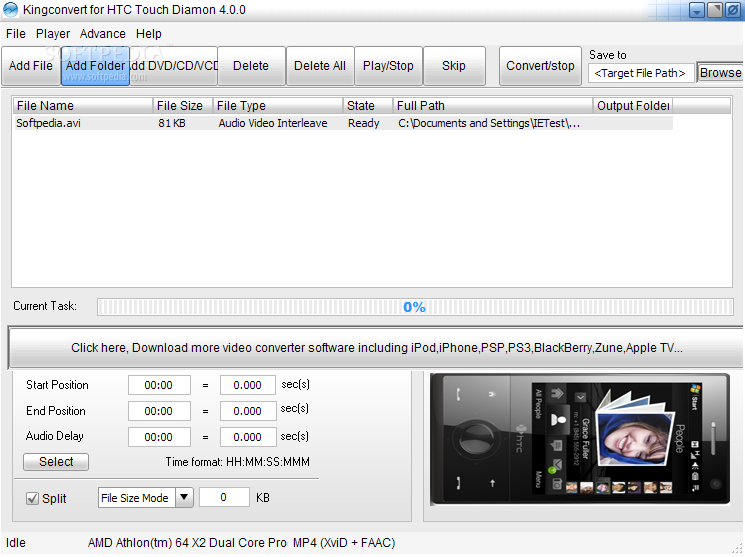Click Browse to choose save folder
The height and width of the screenshot is (557, 745).
pyautogui.click(x=720, y=73)
